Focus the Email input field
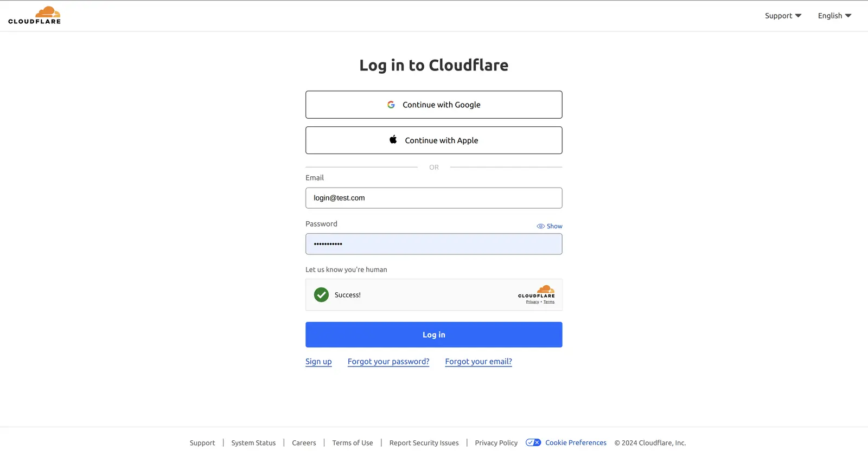868x456 pixels. [434, 198]
